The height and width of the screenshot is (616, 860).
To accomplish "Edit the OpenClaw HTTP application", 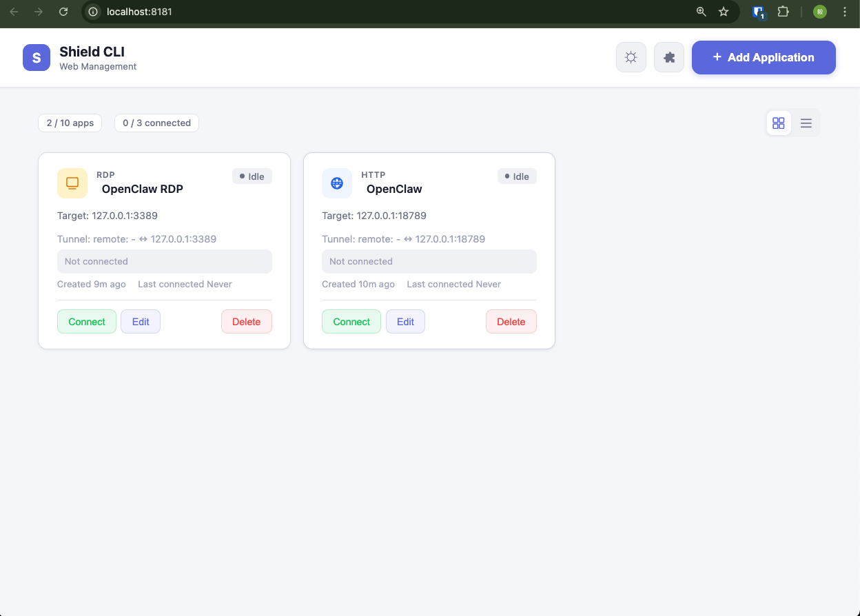I will (405, 322).
